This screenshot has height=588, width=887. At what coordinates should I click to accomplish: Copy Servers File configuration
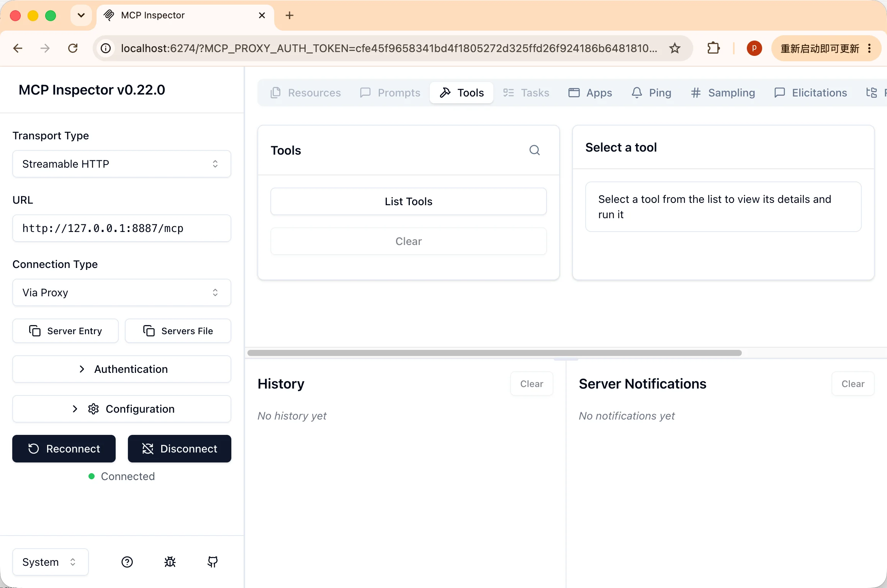[x=178, y=331]
